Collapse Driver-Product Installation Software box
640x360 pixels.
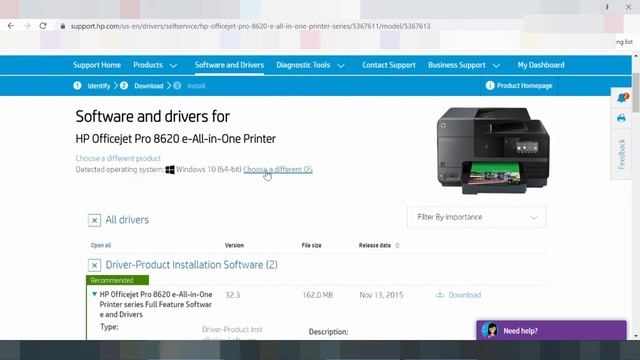tap(94, 265)
